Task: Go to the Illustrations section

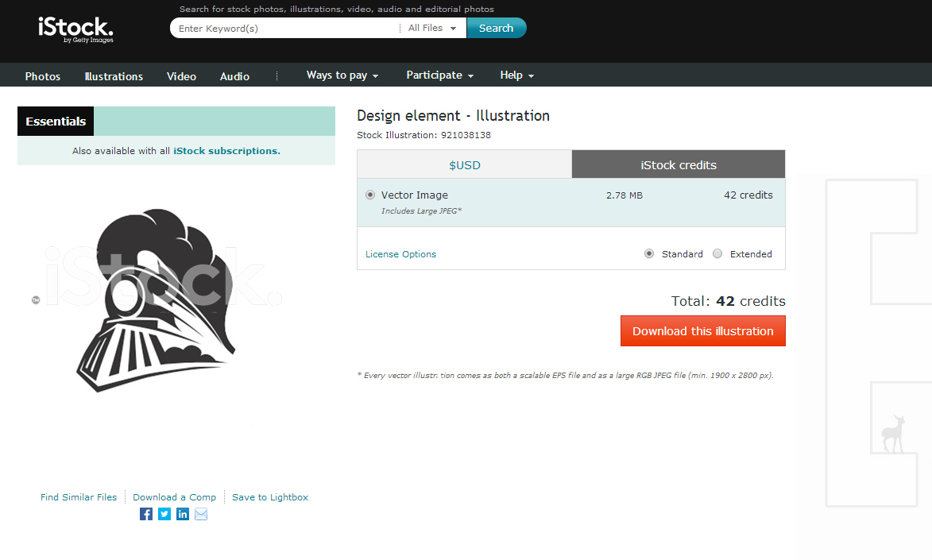Action: (x=114, y=76)
